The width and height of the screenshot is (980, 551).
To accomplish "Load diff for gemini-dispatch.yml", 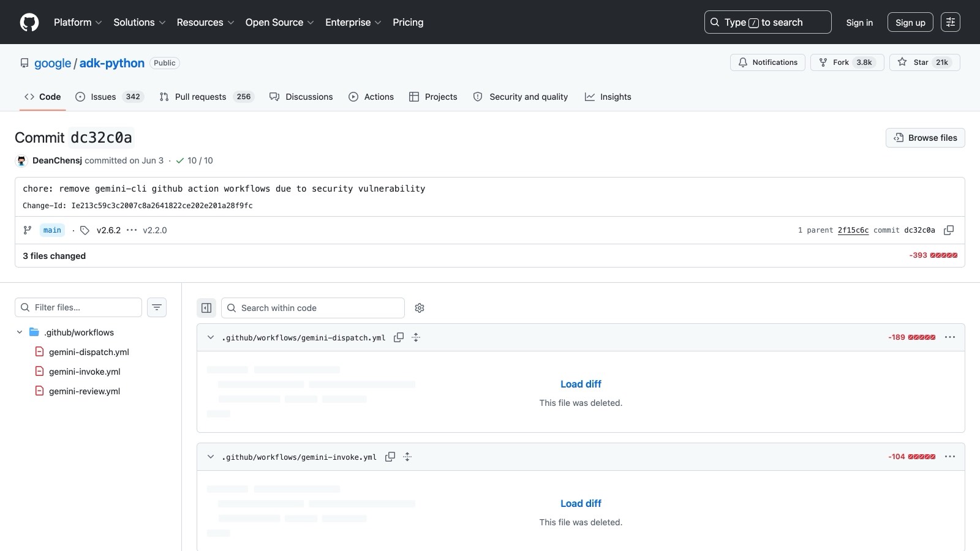I will pos(581,384).
